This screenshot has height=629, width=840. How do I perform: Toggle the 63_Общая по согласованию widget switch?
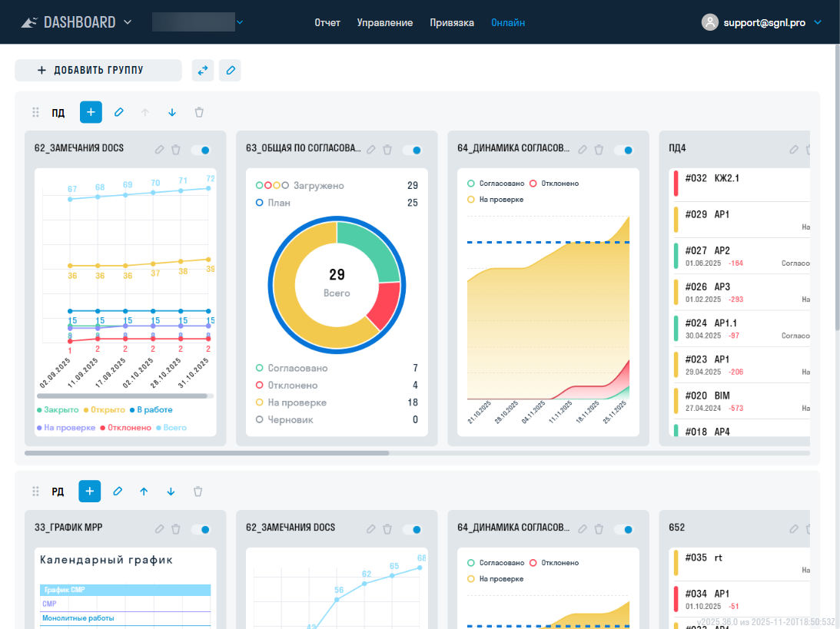tap(412, 150)
